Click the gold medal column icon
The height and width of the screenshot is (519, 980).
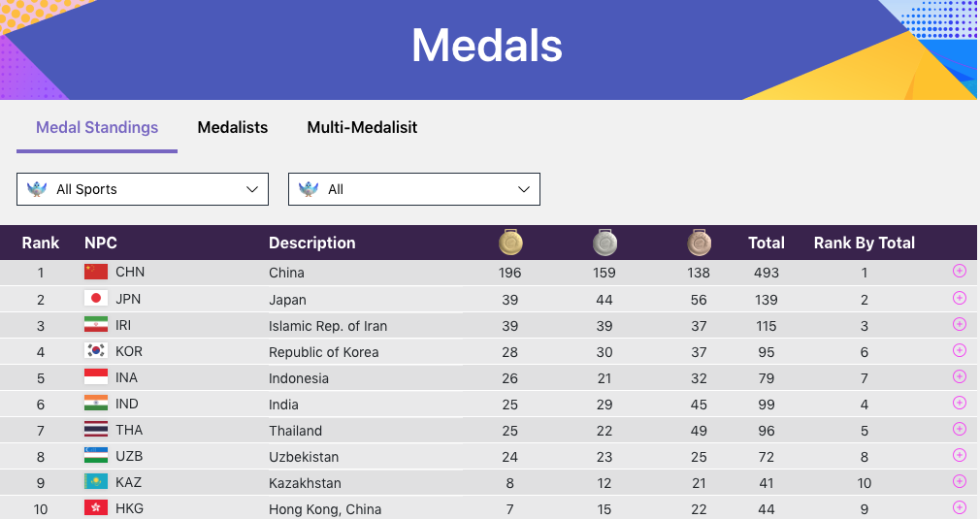tap(510, 243)
